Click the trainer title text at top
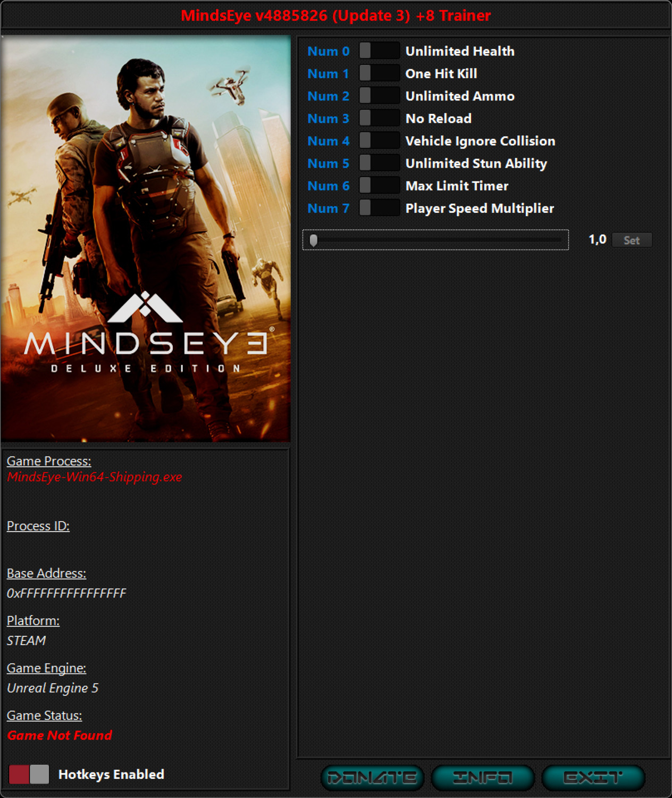The height and width of the screenshot is (798, 672). point(335,16)
